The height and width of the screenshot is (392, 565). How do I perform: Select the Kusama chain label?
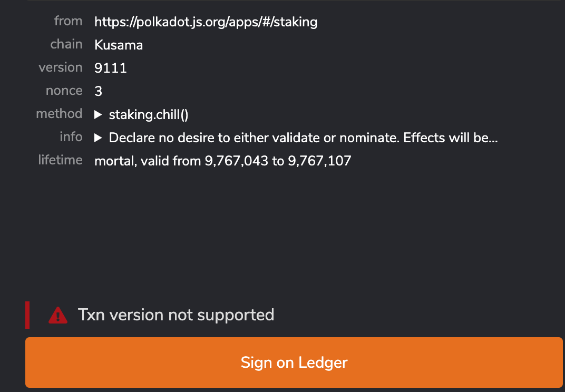pyautogui.click(x=118, y=45)
